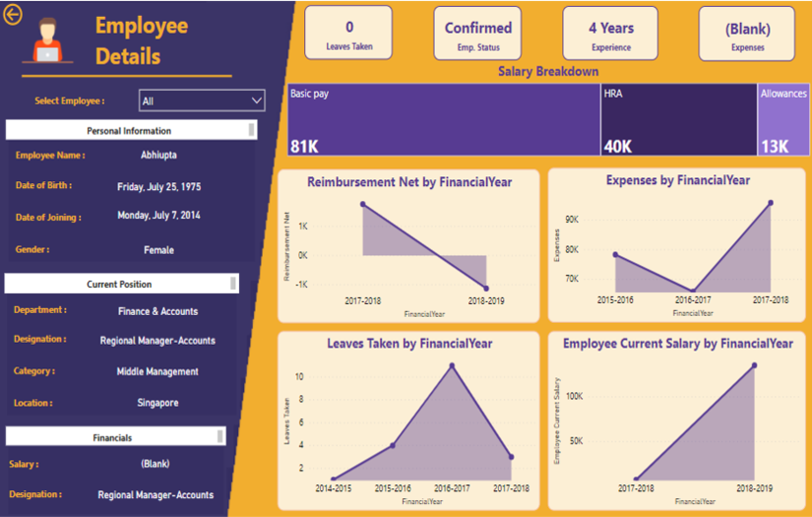The height and width of the screenshot is (517, 812).
Task: Open the Select Employee dropdown
Action: (x=202, y=100)
